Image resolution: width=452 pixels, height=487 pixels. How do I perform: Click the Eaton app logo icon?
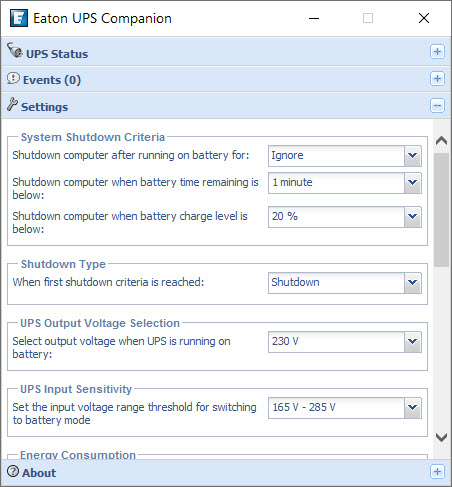click(18, 18)
